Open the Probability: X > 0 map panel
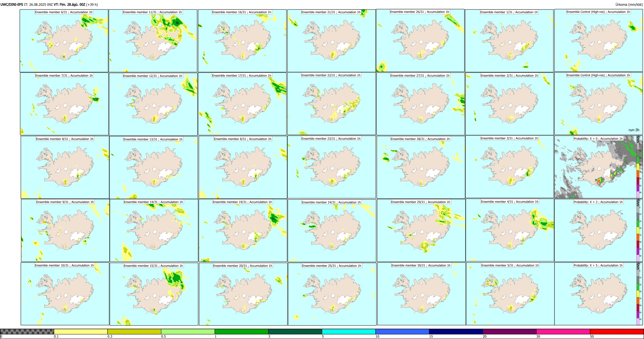Screen dimensions: 644x339 [599, 167]
